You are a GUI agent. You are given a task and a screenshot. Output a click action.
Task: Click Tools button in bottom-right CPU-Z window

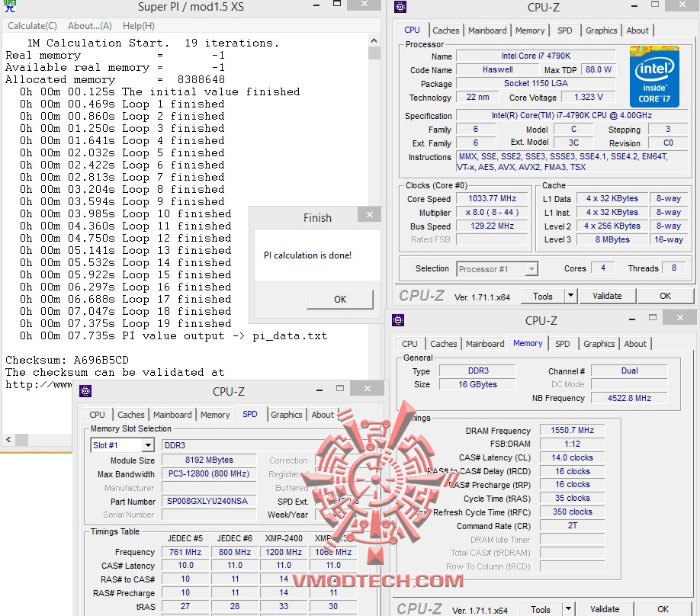click(x=540, y=609)
